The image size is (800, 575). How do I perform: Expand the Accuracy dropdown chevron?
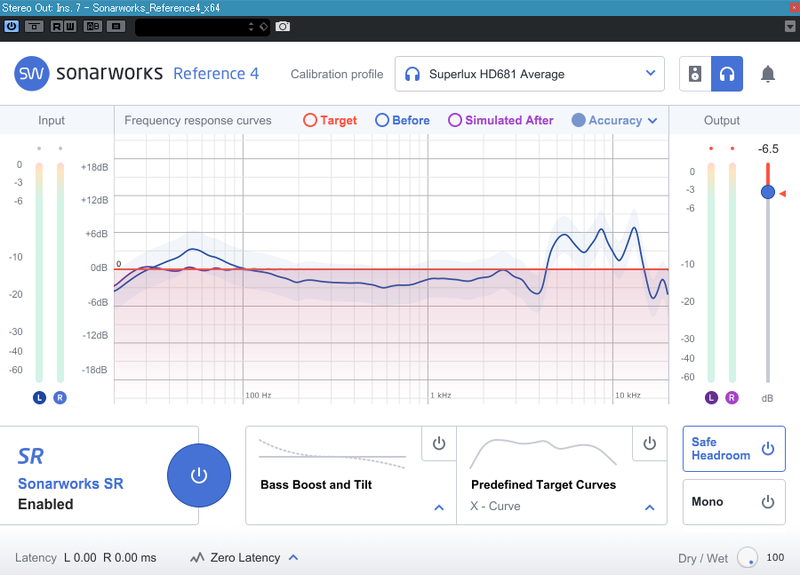pos(653,121)
